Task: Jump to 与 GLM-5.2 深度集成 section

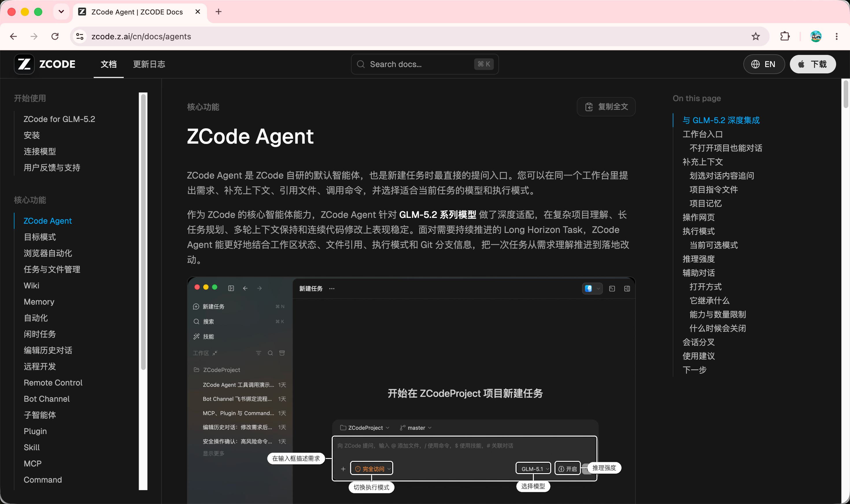Action: [721, 120]
